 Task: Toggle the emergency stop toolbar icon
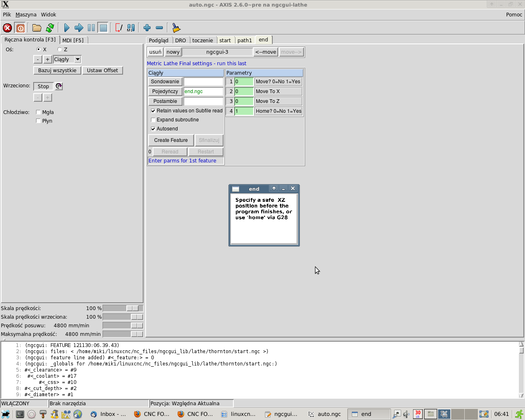click(7, 28)
